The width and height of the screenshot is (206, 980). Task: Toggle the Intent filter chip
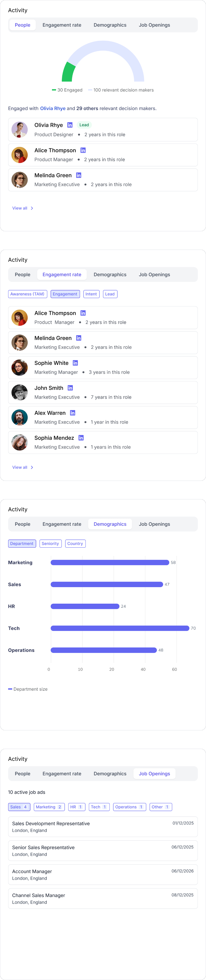(92, 294)
